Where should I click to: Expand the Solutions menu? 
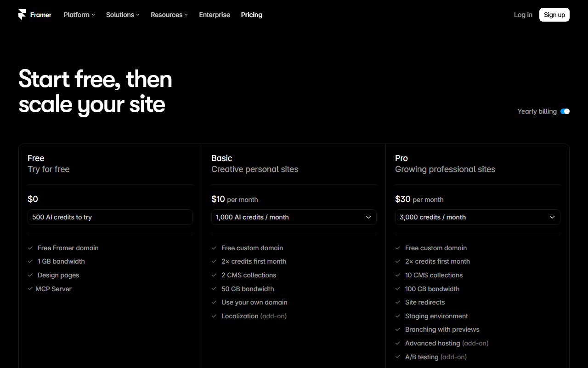[x=123, y=15]
